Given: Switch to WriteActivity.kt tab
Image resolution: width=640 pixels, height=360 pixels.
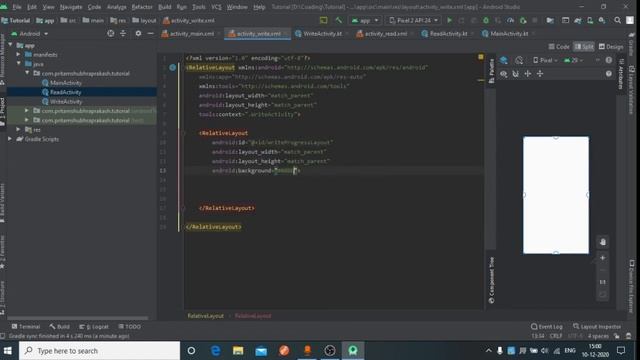Looking at the screenshot, I should [322, 34].
